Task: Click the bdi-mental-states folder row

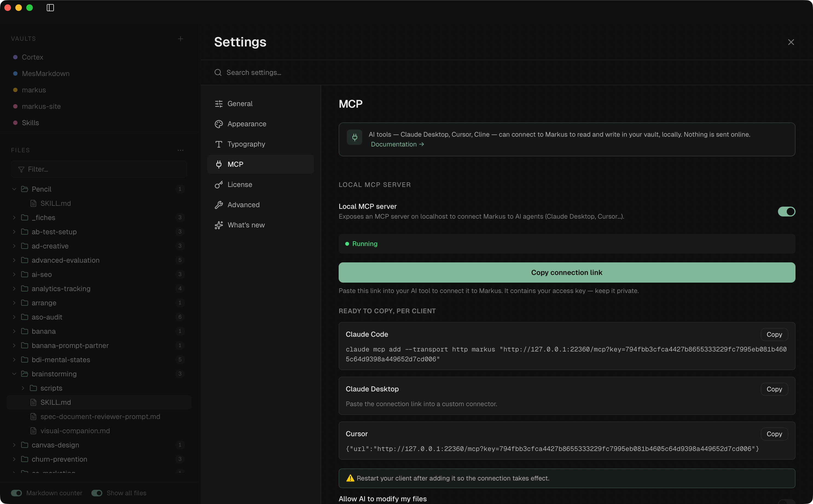Action: (99, 360)
